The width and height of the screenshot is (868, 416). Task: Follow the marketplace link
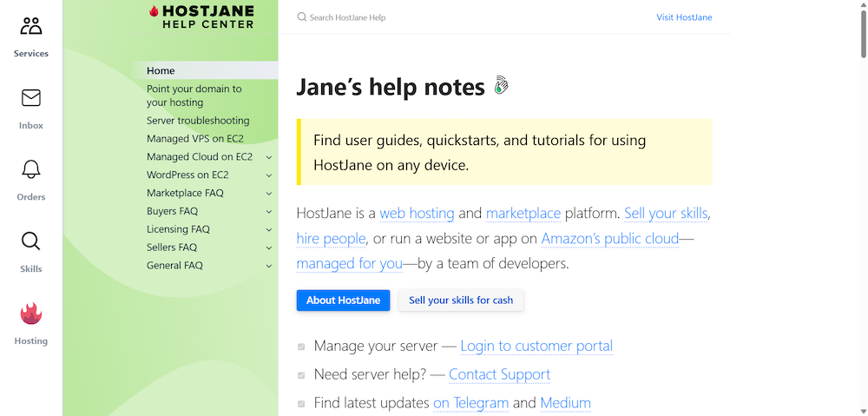[x=523, y=214]
